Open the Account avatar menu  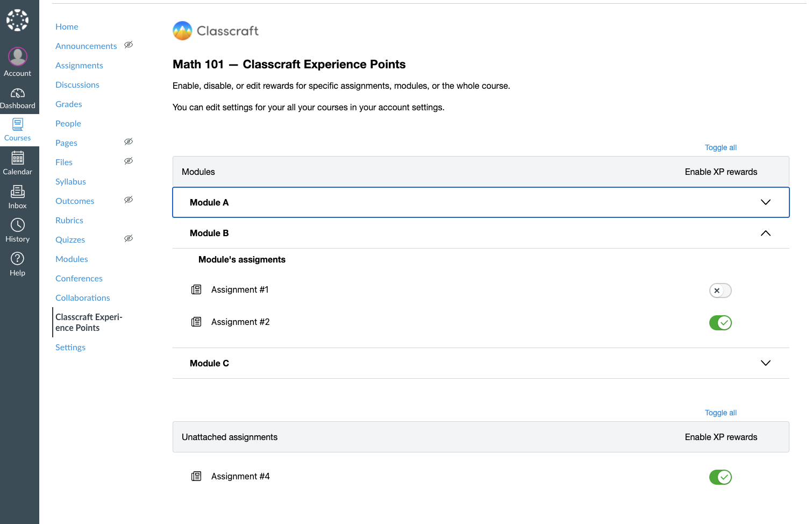pos(18,56)
